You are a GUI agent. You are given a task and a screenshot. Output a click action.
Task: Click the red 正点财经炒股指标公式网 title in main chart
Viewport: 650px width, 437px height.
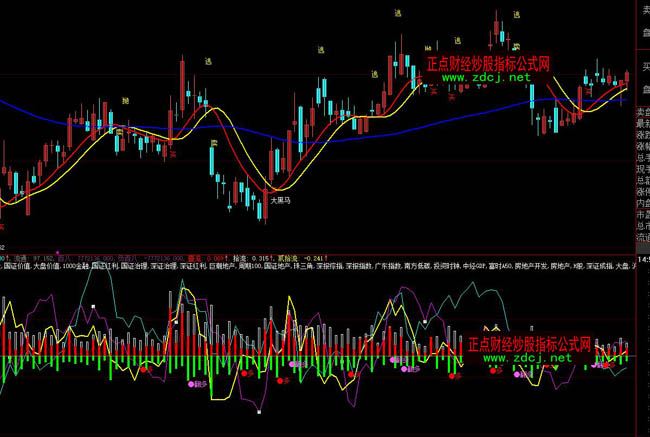pyautogui.click(x=488, y=63)
